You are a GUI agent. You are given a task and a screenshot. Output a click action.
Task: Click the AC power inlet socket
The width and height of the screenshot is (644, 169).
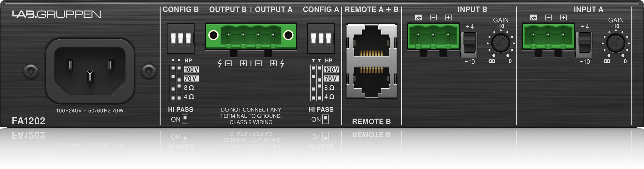(x=90, y=71)
